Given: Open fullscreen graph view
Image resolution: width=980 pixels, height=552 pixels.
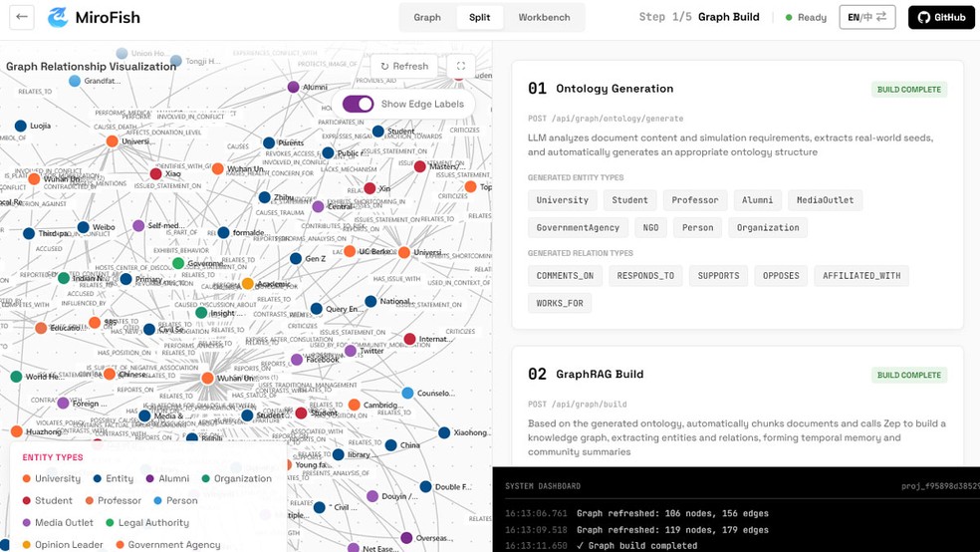Looking at the screenshot, I should [461, 66].
